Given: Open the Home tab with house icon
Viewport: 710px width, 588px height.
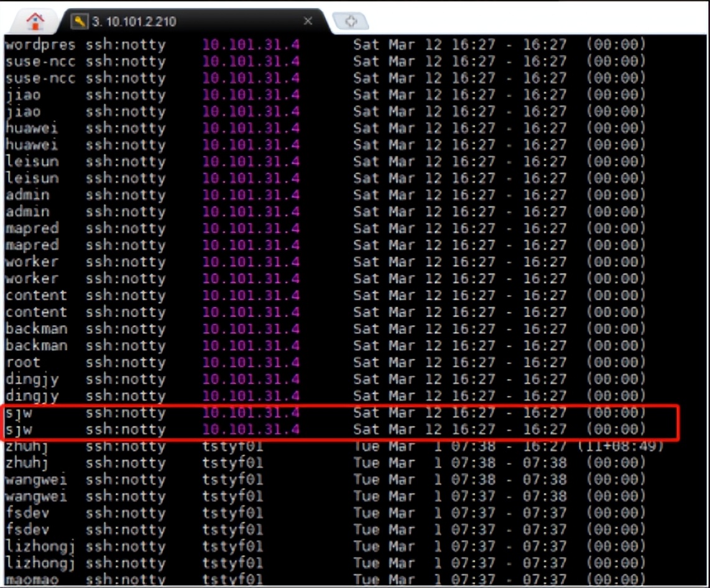Looking at the screenshot, I should coord(35,21).
